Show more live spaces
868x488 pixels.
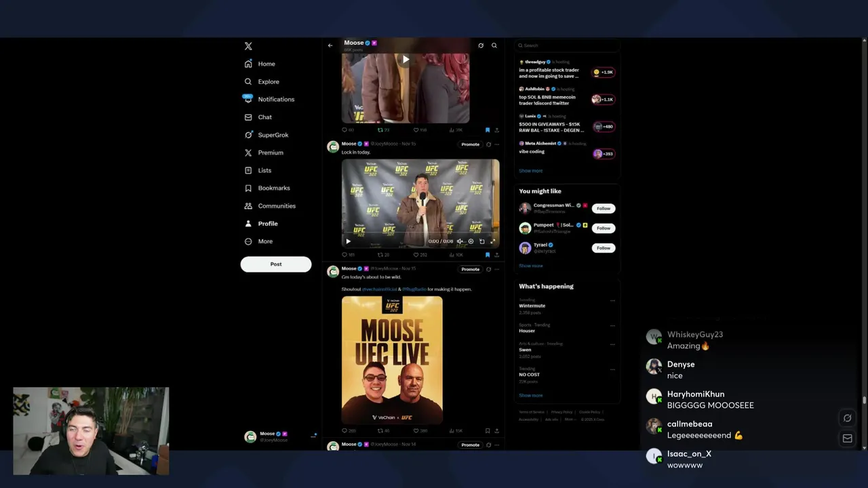(x=530, y=171)
